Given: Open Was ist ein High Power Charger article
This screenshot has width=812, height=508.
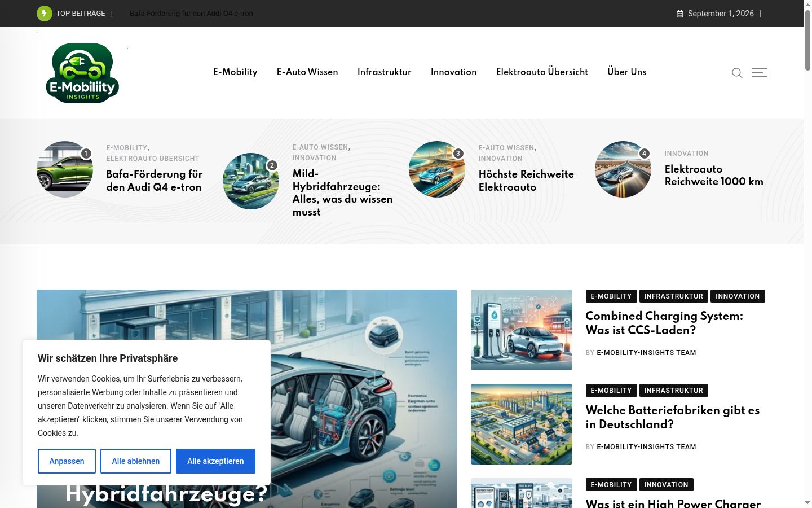Looking at the screenshot, I should (x=673, y=503).
